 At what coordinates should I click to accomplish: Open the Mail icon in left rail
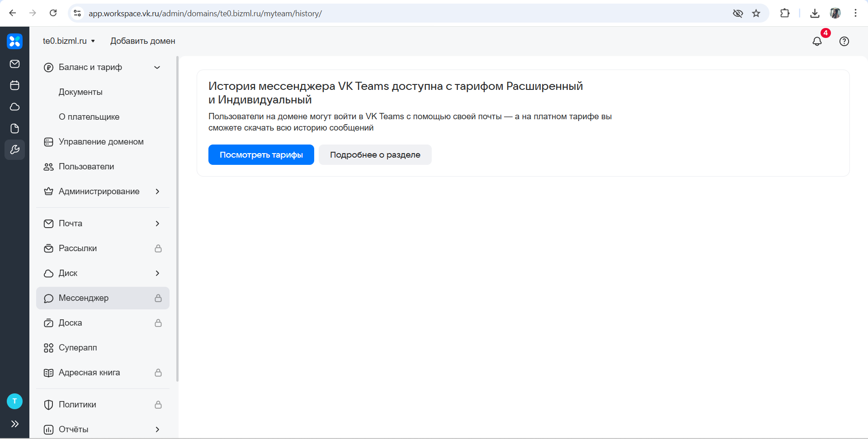14,64
